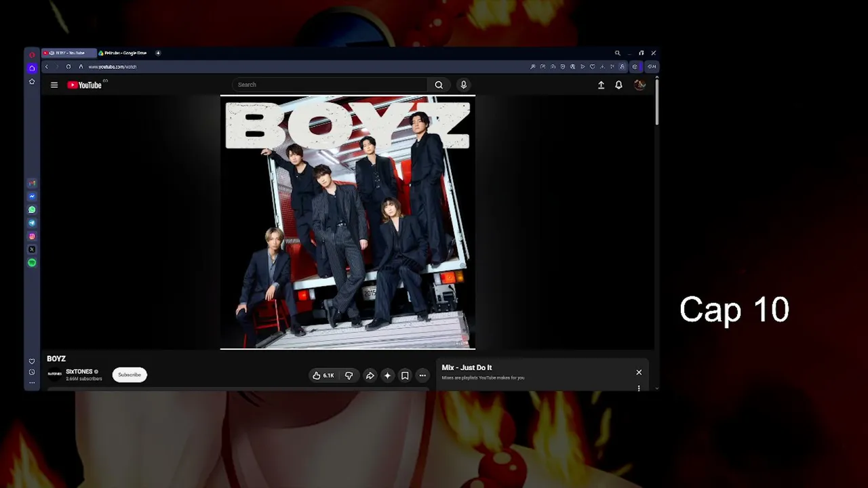Screen dimensions: 868x488
Task: Open a new browser tab
Action: click(158, 53)
